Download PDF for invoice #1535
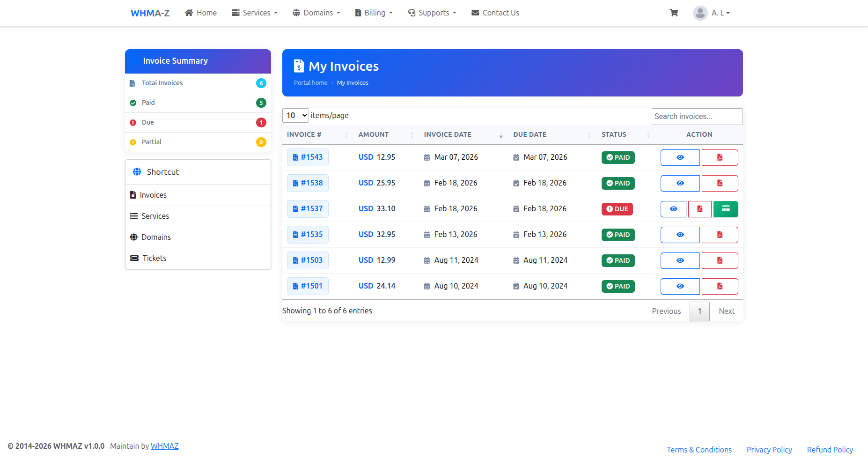This screenshot has width=868, height=467. 720,235
